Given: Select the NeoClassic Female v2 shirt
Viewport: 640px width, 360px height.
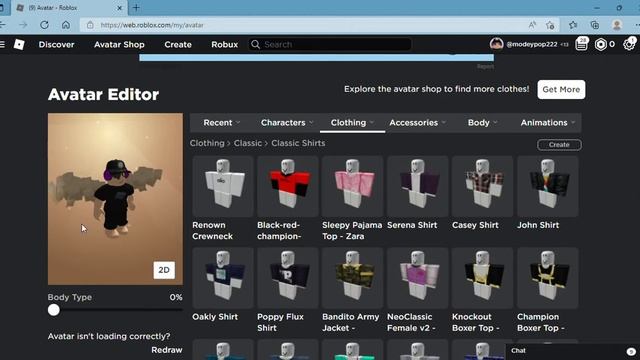Looking at the screenshot, I should pos(418,278).
